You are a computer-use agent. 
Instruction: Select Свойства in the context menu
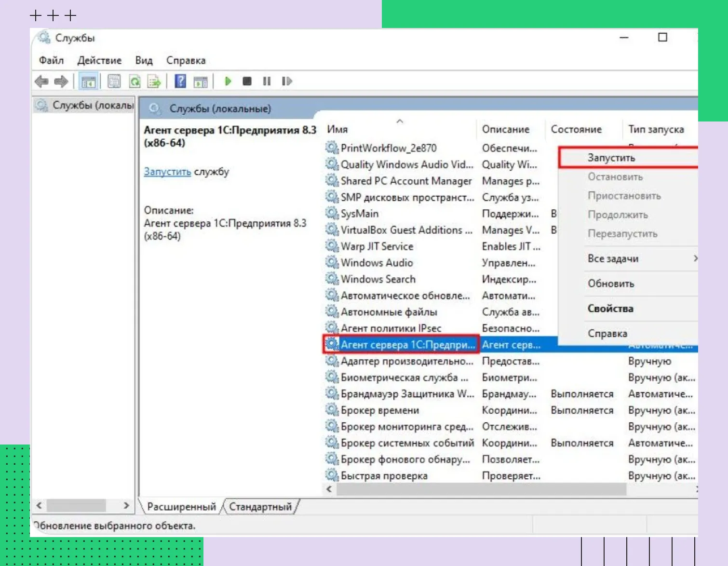tap(610, 309)
